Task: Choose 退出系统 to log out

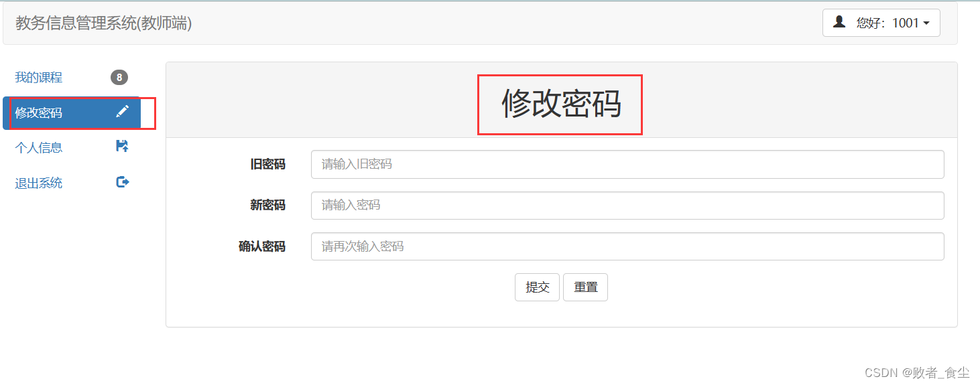Action: (72, 183)
